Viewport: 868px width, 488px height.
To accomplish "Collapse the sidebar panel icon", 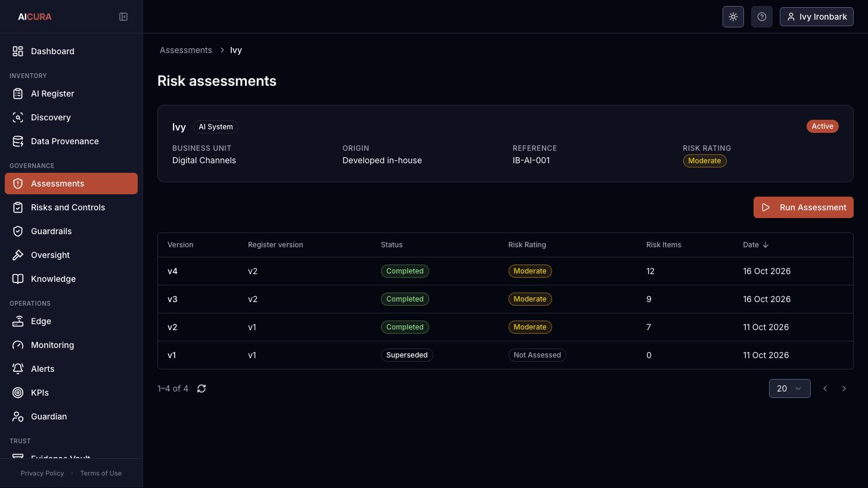I will point(123,17).
